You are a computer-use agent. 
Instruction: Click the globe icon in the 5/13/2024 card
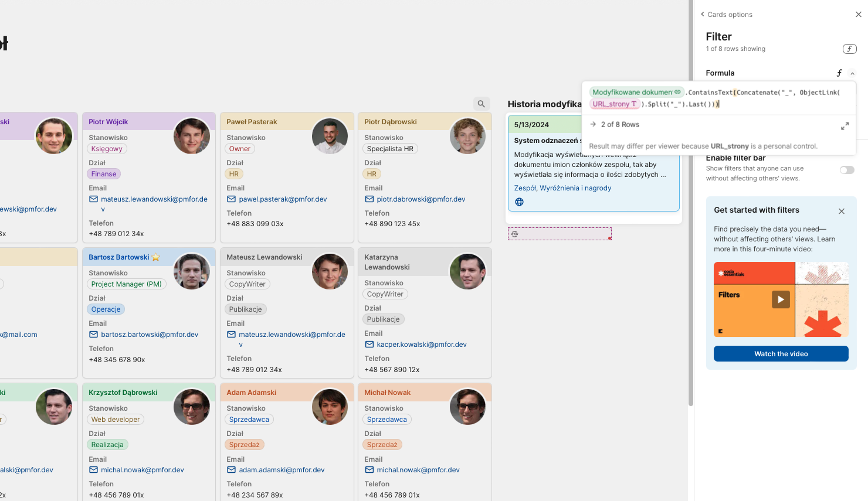tap(519, 202)
